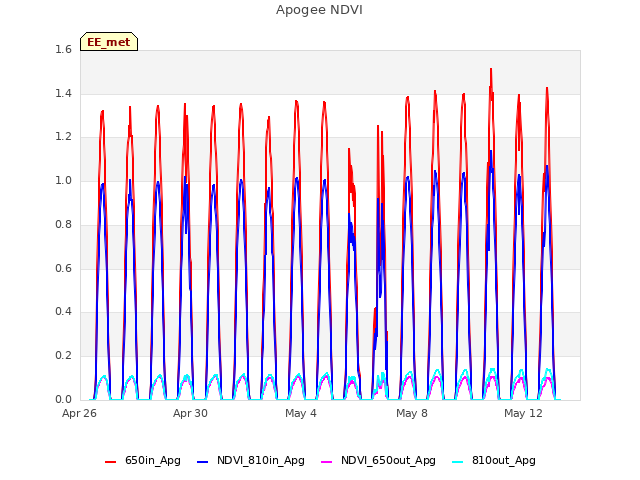Click the May 12 x-axis label
The width and height of the screenshot is (640, 480).
523,413
